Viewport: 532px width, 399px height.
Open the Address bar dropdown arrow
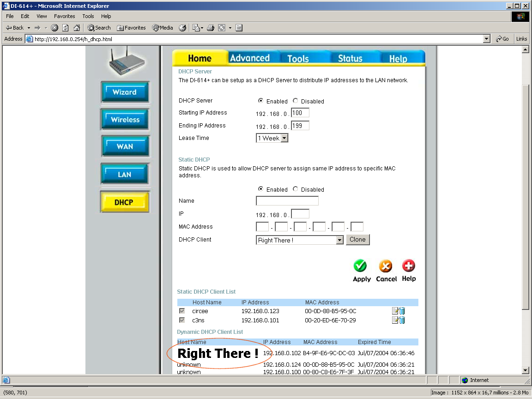tap(486, 39)
